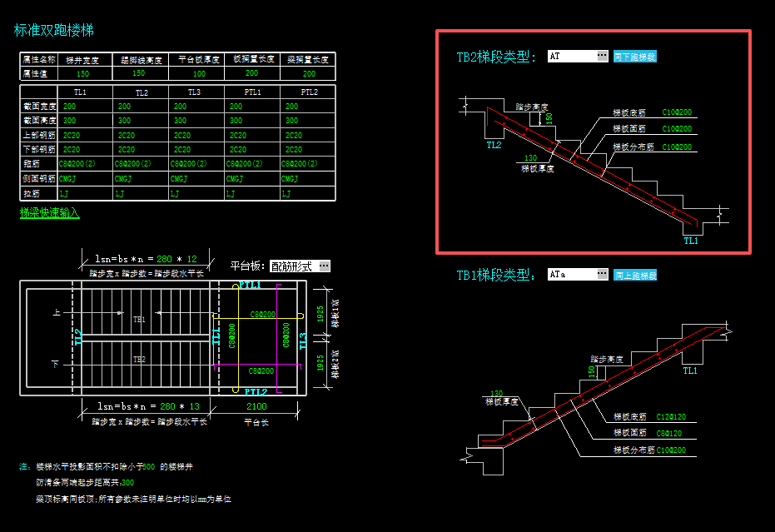This screenshot has width=775, height=532.
Task: Edit the 梯板1宽 value 1925
Action: tap(320, 314)
